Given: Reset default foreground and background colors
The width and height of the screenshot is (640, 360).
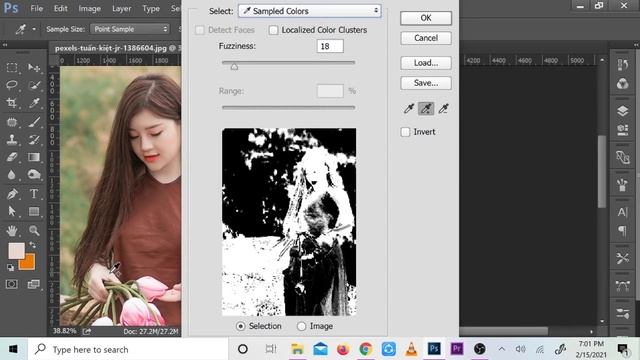Looking at the screenshot, I should click(x=11, y=268).
